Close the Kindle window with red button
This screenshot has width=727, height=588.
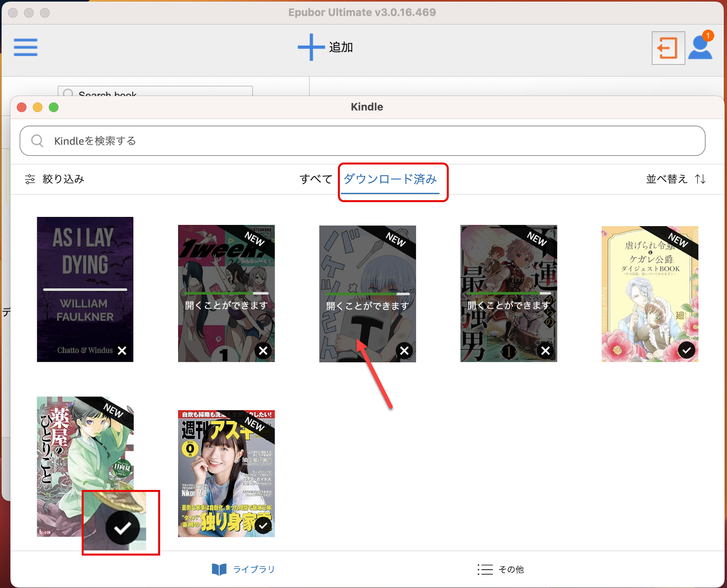(22, 107)
